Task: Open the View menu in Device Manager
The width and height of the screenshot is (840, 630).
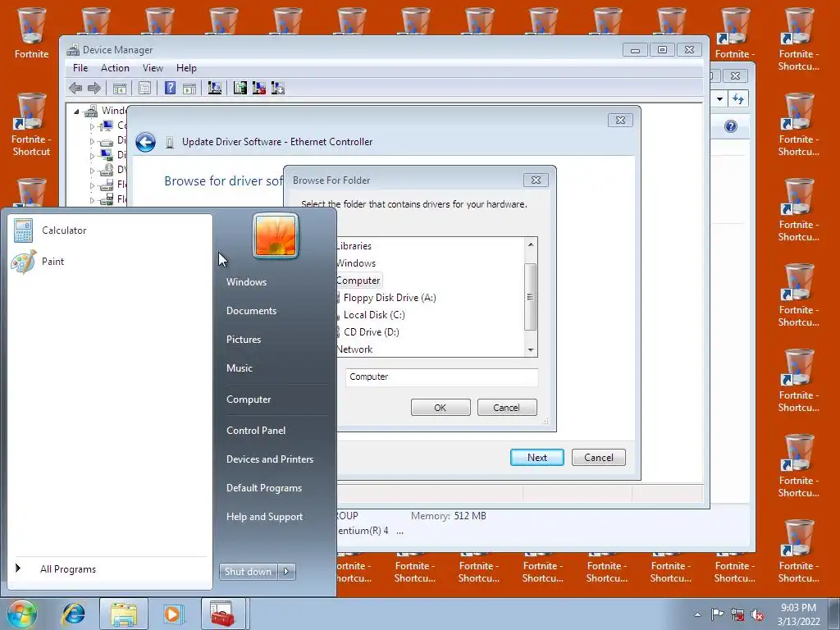Action: (x=153, y=68)
